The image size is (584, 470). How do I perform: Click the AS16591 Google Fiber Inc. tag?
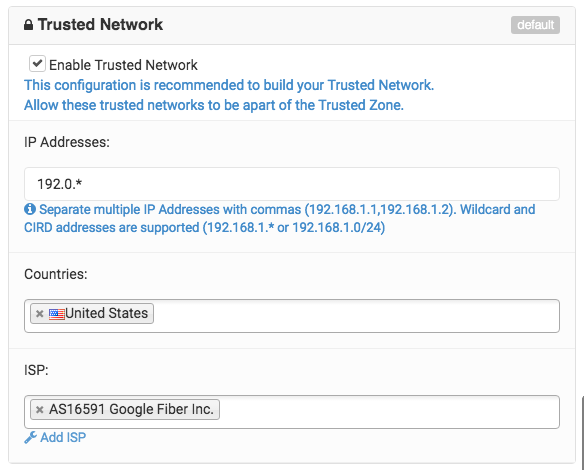click(125, 409)
